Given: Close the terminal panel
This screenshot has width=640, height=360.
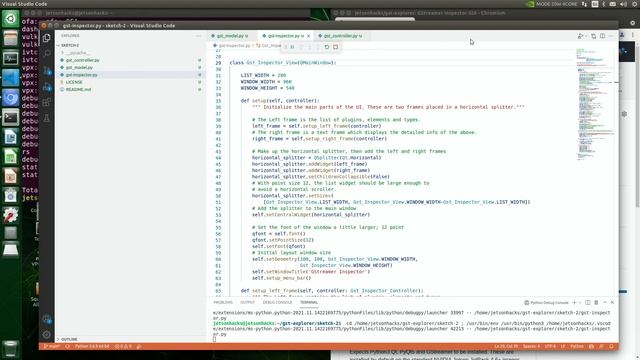Looking at the screenshot, I should 612,302.
